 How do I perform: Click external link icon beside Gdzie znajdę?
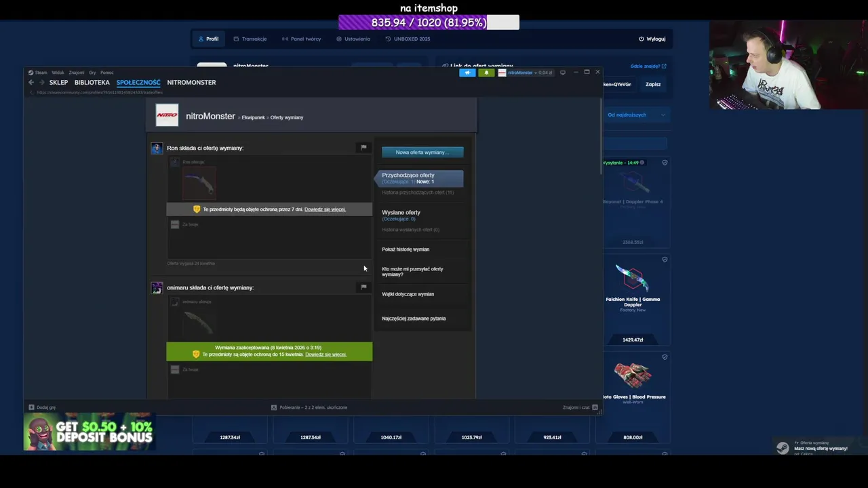(x=664, y=66)
